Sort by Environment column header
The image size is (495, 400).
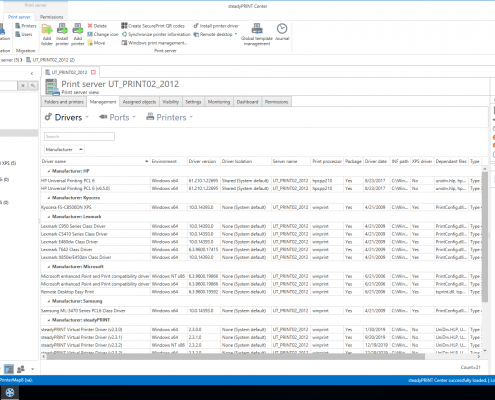point(169,161)
